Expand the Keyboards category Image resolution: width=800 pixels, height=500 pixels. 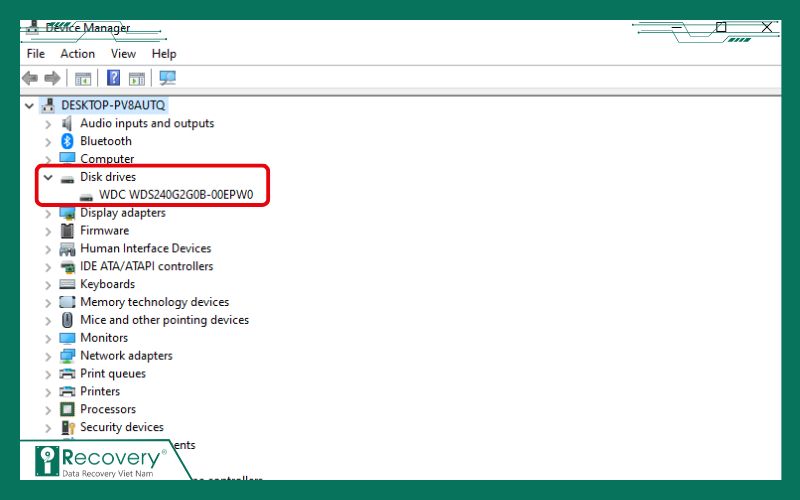click(x=47, y=284)
